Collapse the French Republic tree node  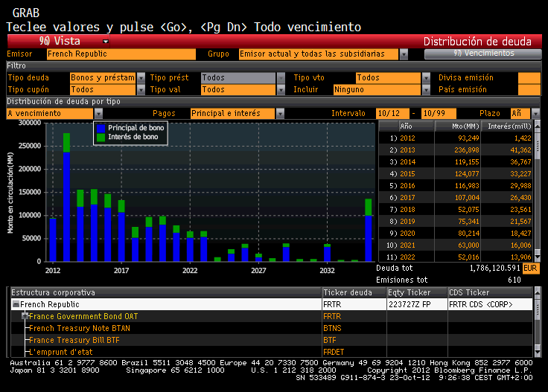point(16,304)
